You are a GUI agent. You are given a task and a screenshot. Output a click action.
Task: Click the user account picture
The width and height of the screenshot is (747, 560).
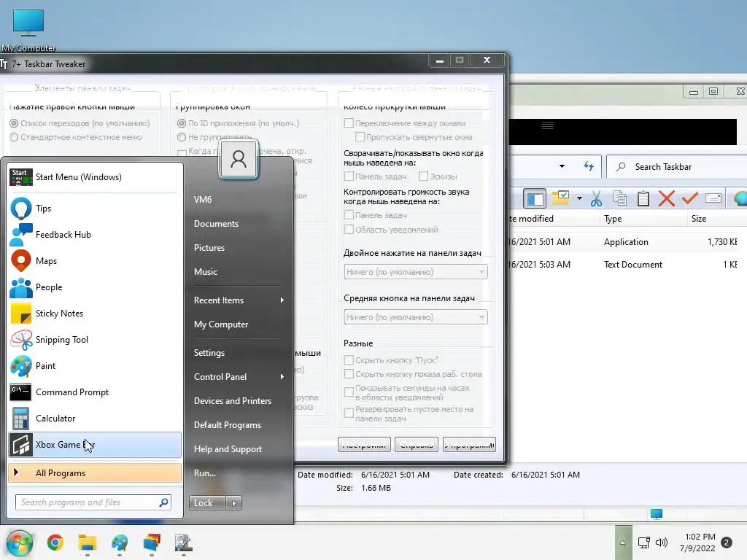point(239,159)
